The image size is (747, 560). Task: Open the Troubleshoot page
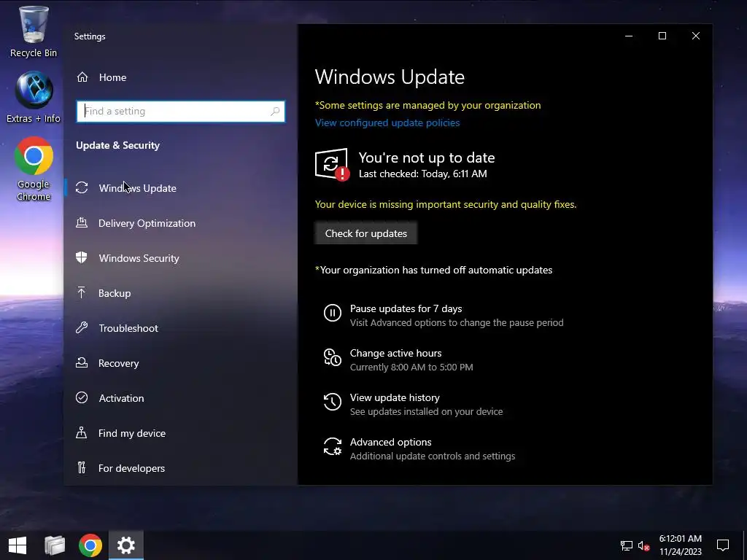[181, 328]
